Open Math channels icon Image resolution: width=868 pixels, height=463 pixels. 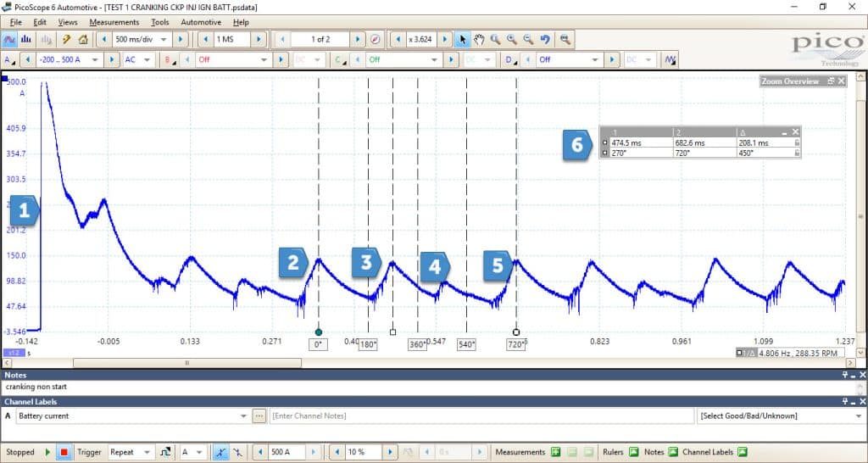click(670, 59)
